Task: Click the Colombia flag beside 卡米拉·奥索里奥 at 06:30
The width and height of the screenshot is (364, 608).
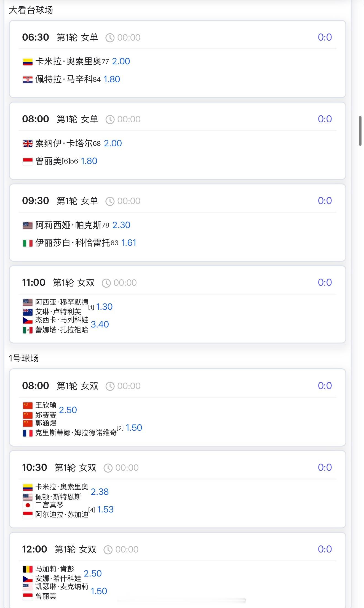Action: [x=28, y=62]
